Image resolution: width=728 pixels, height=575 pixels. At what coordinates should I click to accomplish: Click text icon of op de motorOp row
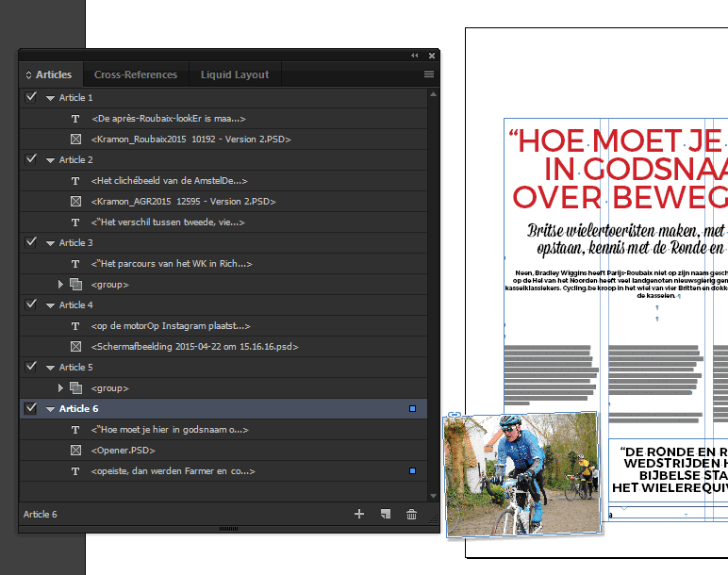pos(75,326)
